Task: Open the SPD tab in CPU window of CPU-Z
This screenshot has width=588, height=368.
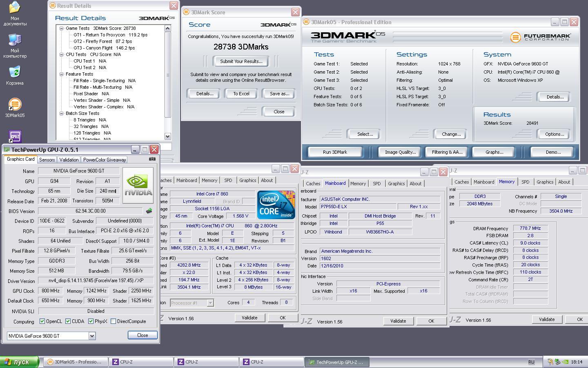Action: (x=228, y=180)
